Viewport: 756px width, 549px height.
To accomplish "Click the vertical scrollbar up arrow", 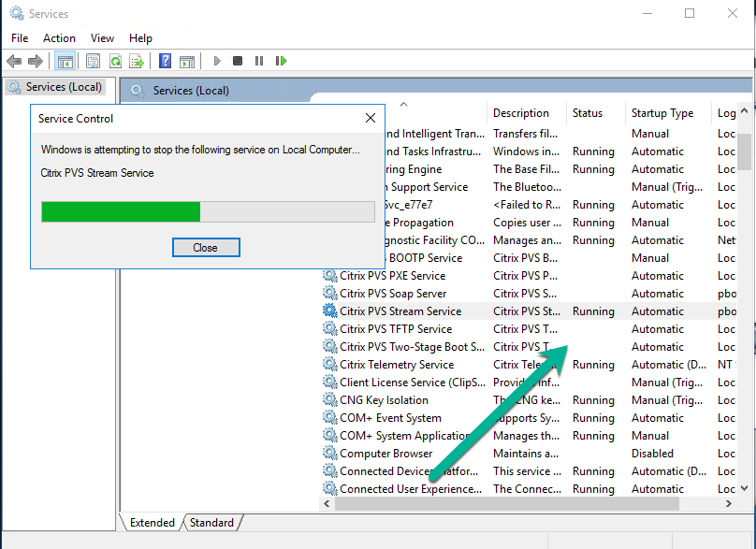I will coord(744,111).
